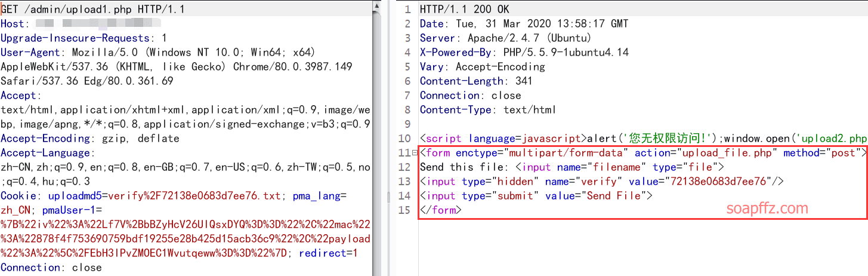Click the 'Send this file:' text on line 12
This screenshot has height=276, width=868.
click(x=465, y=167)
